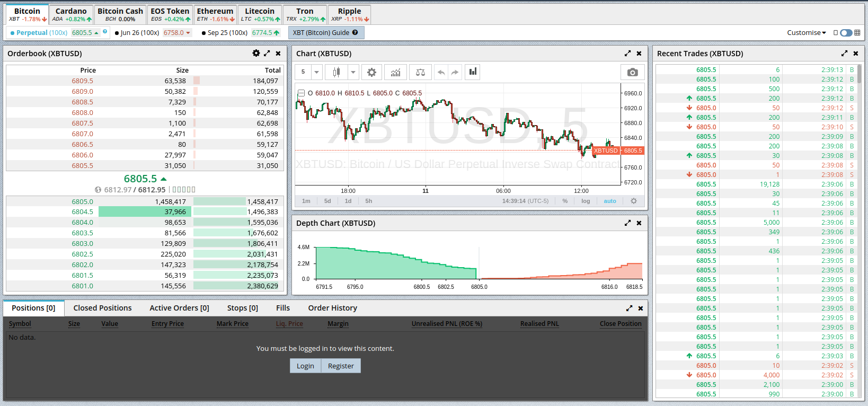Click the help icon beside Perpetual price
The image size is (868, 406).
105,32
